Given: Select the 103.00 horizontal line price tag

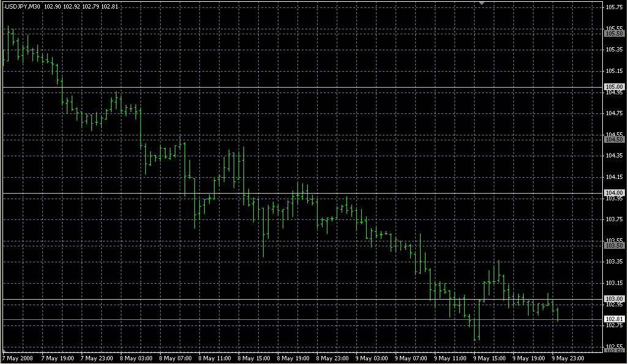Looking at the screenshot, I should [x=614, y=298].
